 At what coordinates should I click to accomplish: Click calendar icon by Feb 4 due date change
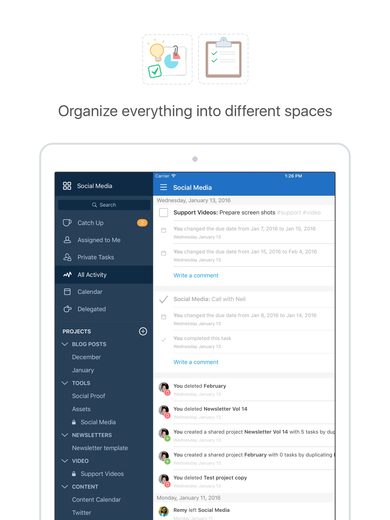164,253
